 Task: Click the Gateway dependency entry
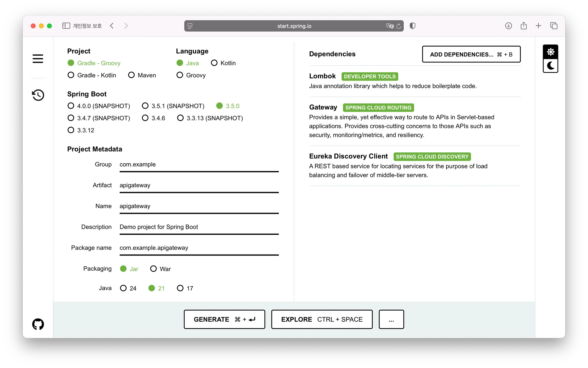click(415, 121)
